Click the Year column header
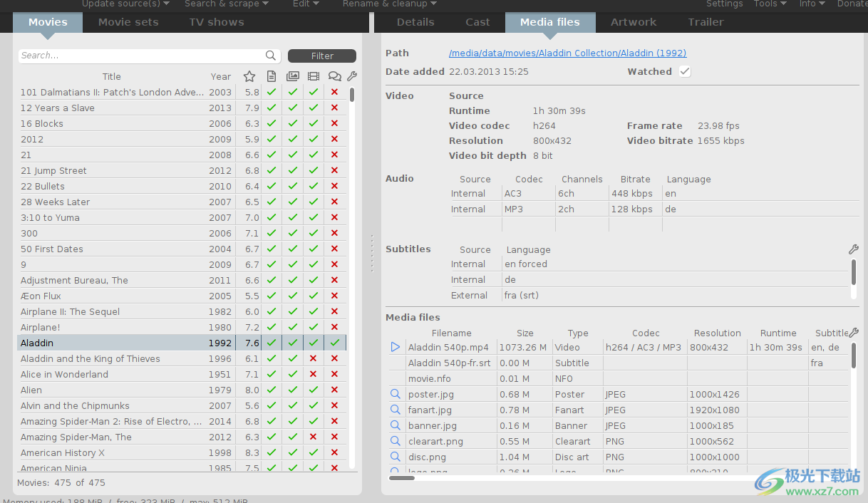The image size is (868, 503). click(x=221, y=76)
